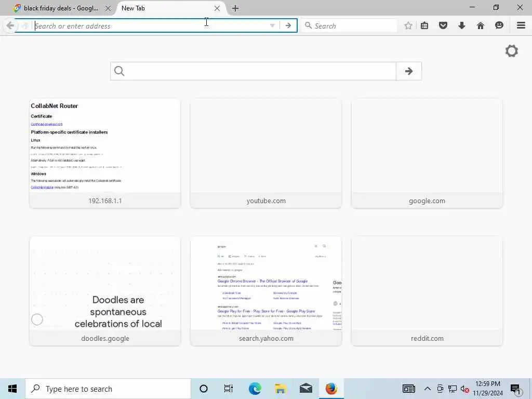Open the chat smiley icon
The height and width of the screenshot is (399, 532).
coord(499,25)
